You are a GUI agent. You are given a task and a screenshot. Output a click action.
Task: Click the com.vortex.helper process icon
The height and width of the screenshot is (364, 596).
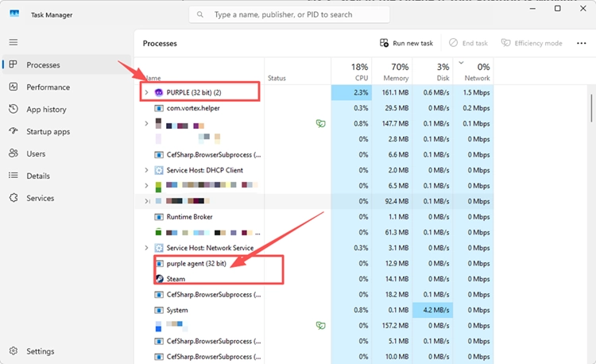tap(158, 108)
